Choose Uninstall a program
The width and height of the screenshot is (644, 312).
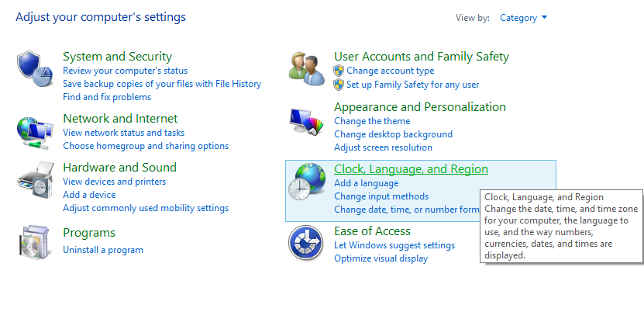(x=103, y=250)
